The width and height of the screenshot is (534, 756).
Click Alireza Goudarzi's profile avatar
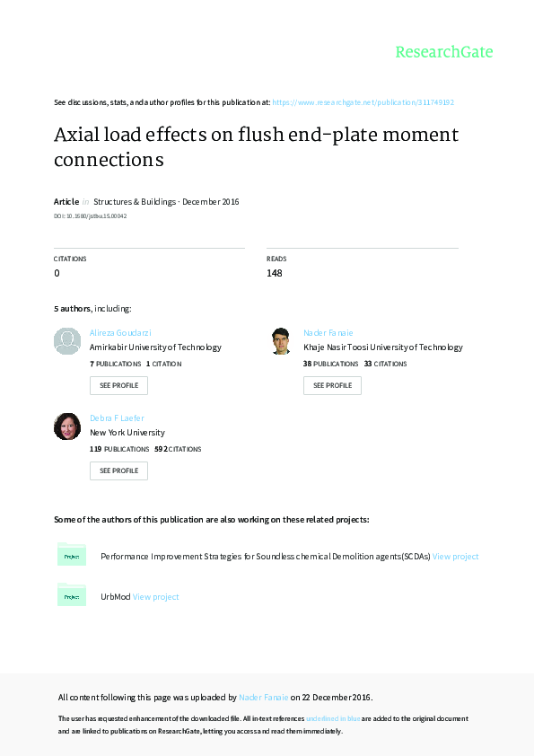(66, 341)
